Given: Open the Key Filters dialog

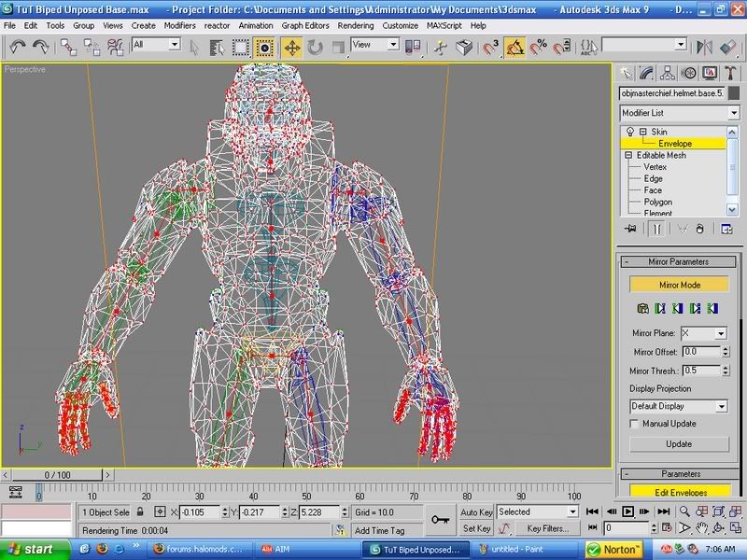Looking at the screenshot, I should tap(547, 528).
